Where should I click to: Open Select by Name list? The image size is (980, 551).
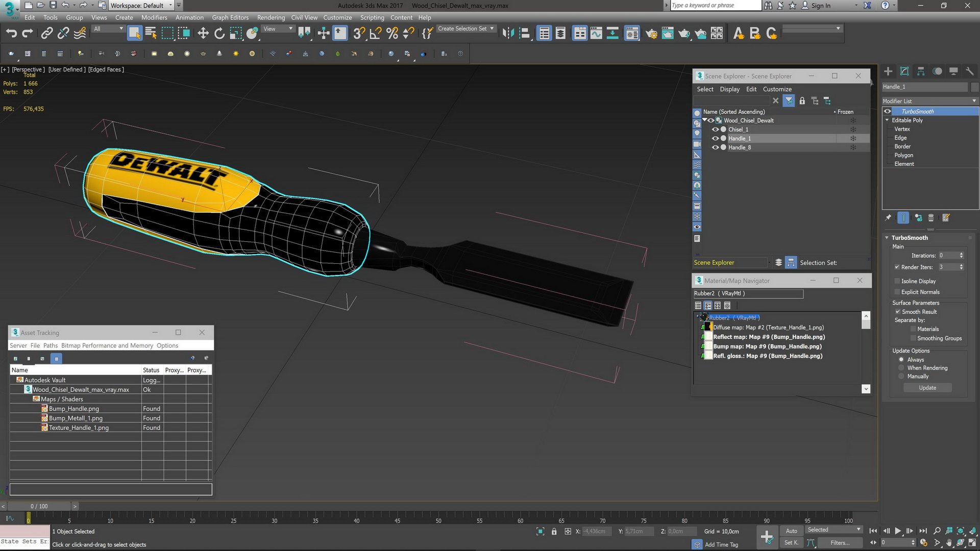click(x=151, y=33)
